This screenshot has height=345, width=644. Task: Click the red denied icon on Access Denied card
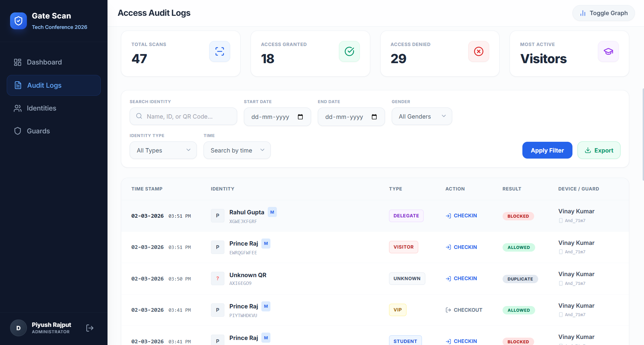tap(478, 51)
